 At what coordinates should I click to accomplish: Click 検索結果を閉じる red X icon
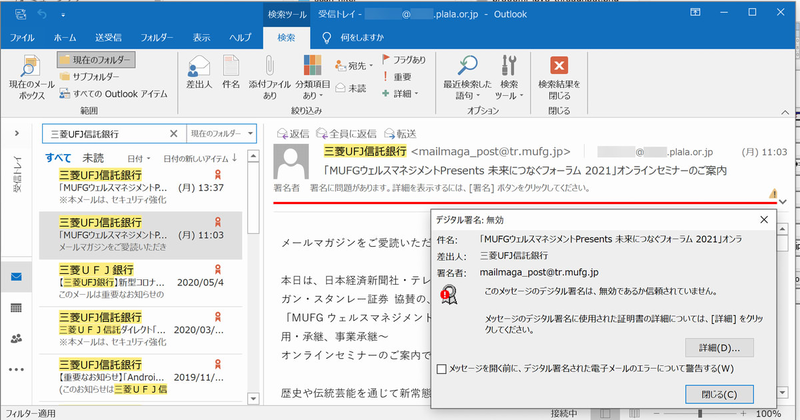[x=559, y=66]
